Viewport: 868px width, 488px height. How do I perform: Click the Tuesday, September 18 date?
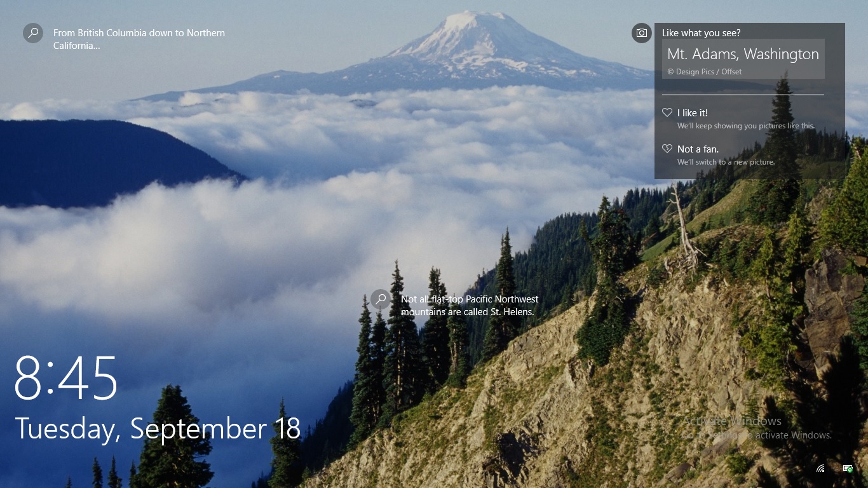click(x=158, y=429)
